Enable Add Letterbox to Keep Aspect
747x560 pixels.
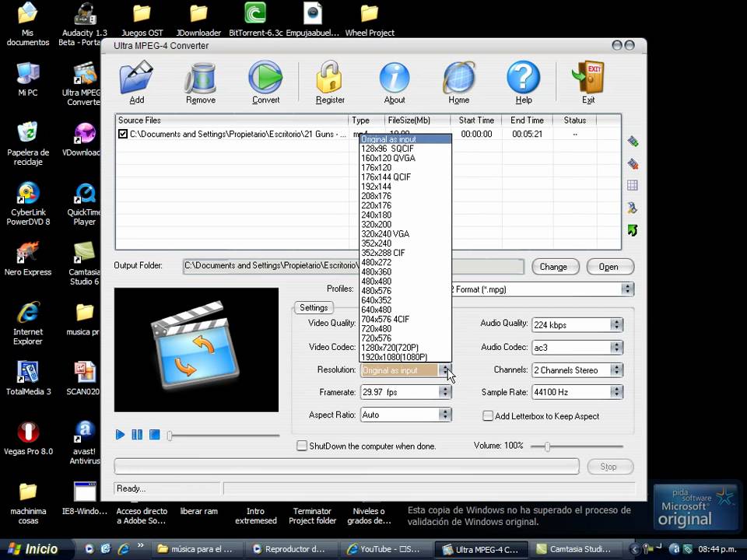[487, 415]
